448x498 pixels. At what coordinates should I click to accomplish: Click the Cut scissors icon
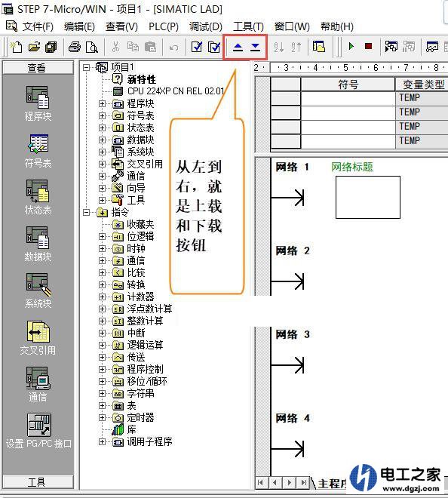pyautogui.click(x=115, y=48)
